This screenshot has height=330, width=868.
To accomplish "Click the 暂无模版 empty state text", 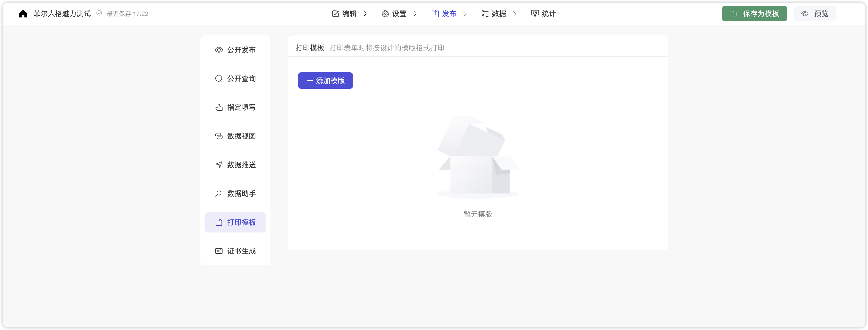I will (478, 214).
